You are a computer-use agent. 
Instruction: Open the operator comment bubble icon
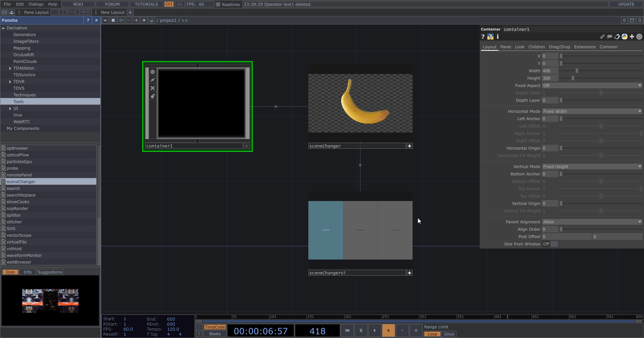610,37
